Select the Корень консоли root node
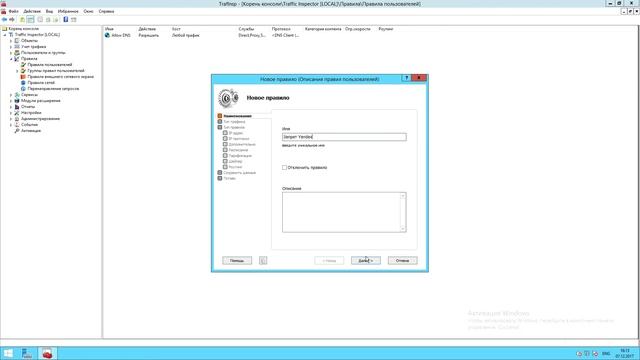This screenshot has height=360, width=640. tap(23, 29)
